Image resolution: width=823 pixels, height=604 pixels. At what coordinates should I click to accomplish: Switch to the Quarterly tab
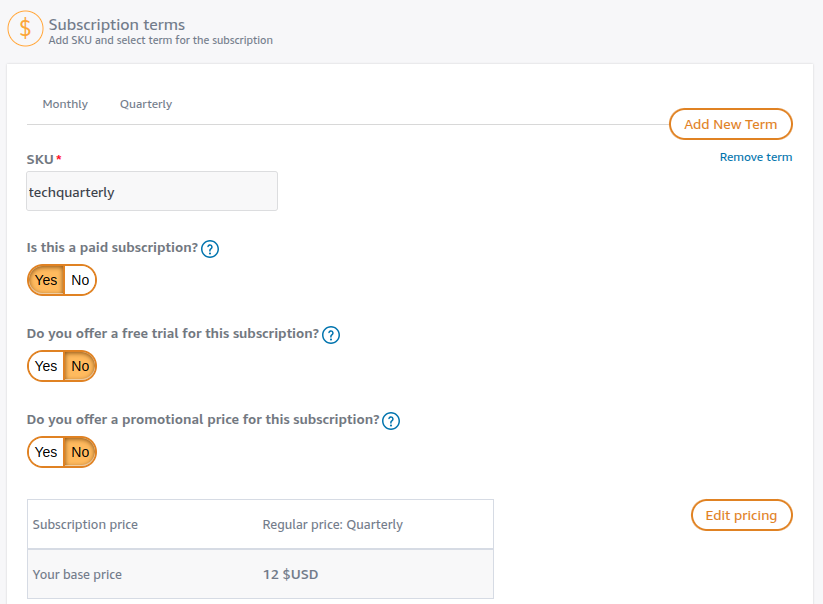point(145,103)
